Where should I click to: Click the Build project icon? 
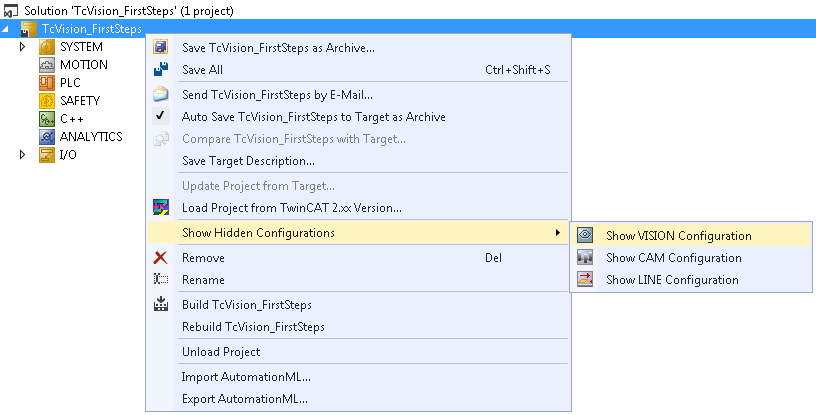click(x=161, y=304)
